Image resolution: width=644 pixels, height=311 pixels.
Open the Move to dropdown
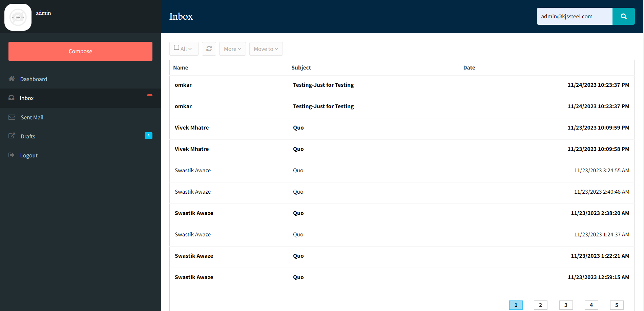(266, 49)
